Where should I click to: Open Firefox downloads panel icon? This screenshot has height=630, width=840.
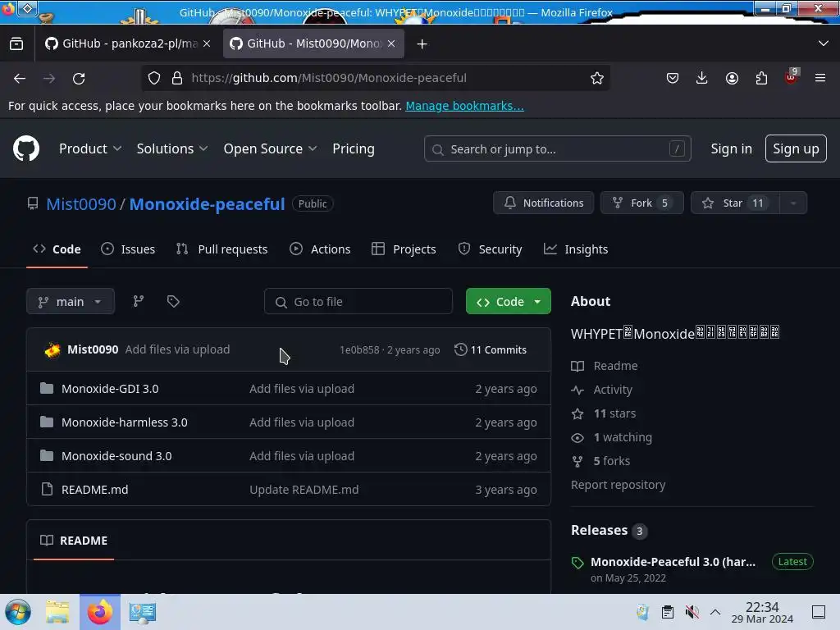[x=702, y=78]
